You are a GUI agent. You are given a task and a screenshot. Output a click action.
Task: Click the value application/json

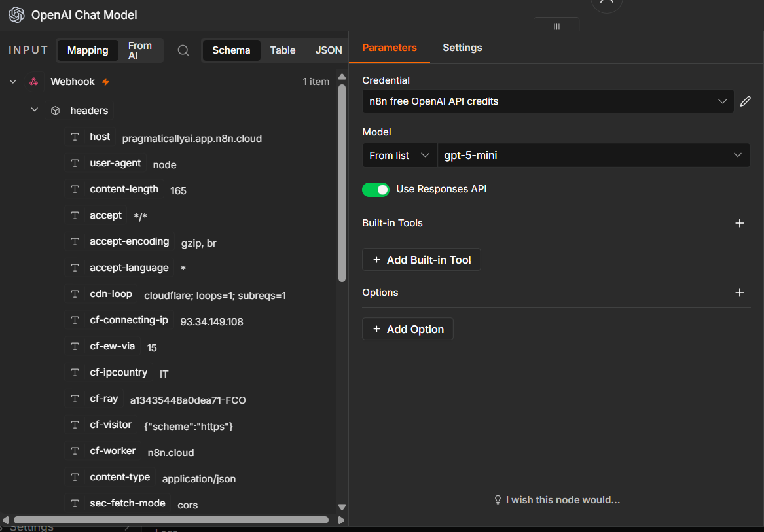coord(199,479)
